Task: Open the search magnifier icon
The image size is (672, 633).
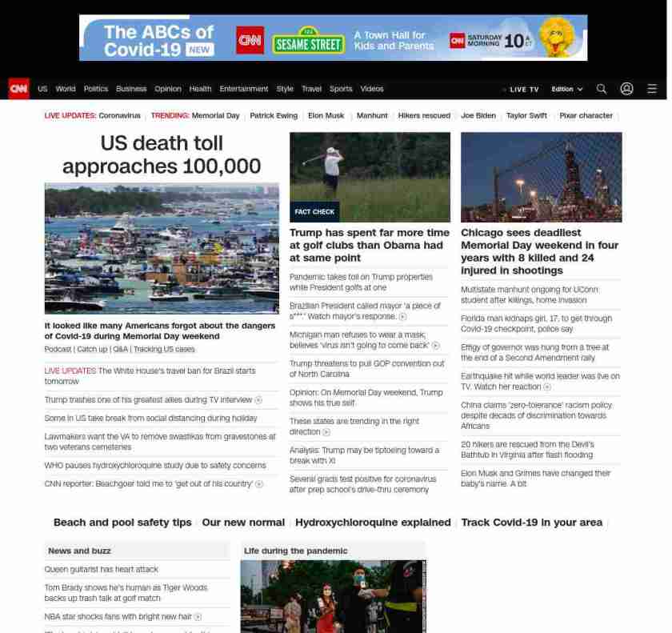Action: (x=601, y=89)
